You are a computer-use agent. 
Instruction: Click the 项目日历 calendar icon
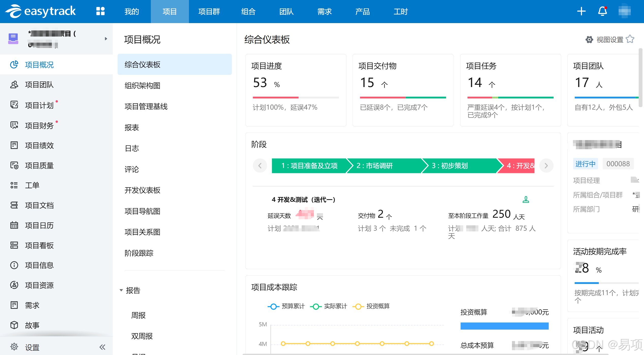[14, 225]
